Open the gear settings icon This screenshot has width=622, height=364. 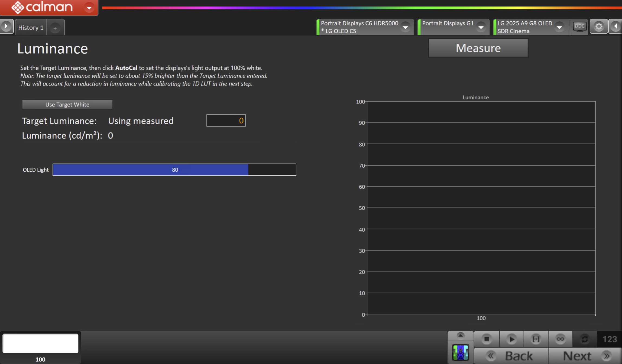(599, 27)
